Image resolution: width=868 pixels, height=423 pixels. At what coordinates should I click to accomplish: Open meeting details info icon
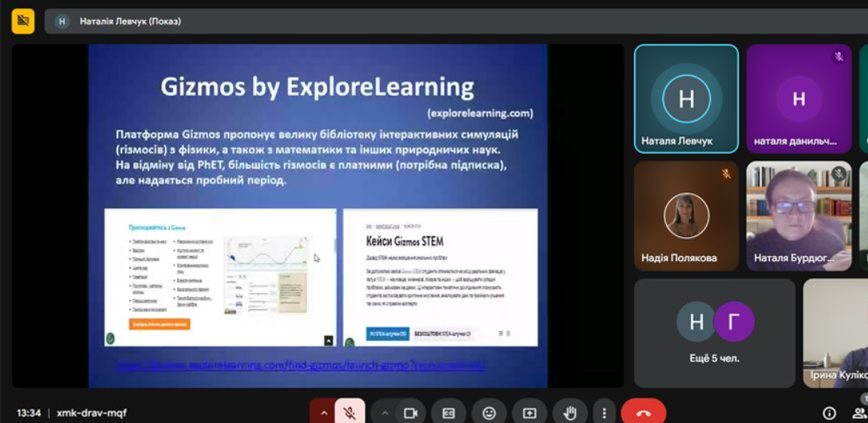829,413
